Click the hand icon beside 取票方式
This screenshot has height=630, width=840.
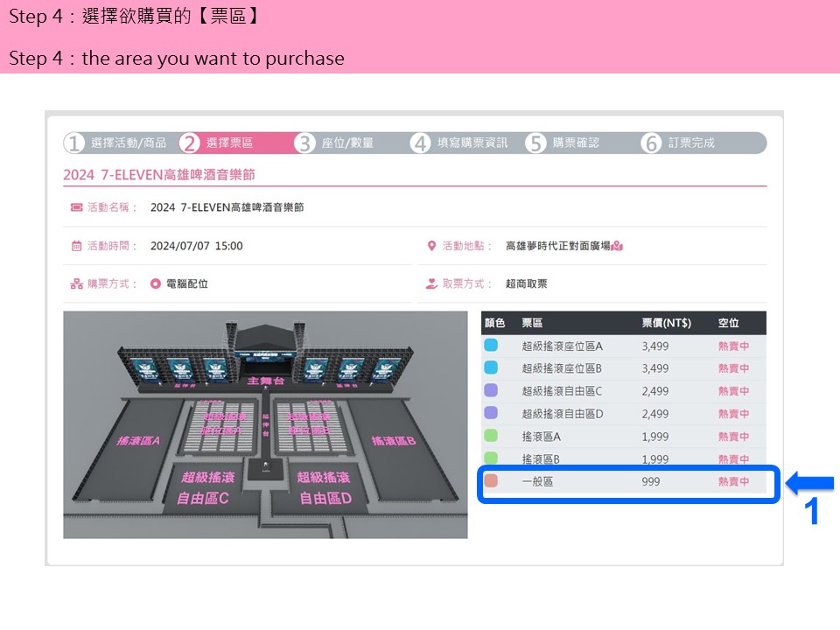tap(431, 283)
